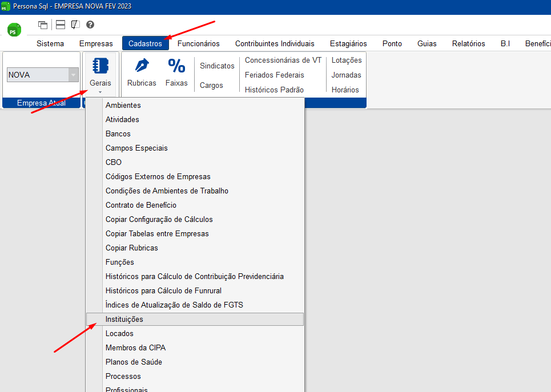Click the green Persona PS application logo

click(x=14, y=30)
